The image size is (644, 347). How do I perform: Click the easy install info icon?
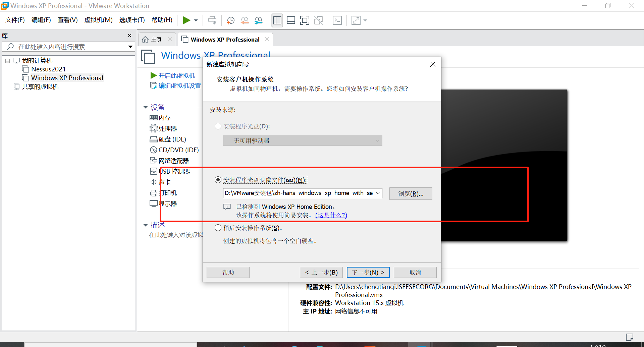coord(227,207)
